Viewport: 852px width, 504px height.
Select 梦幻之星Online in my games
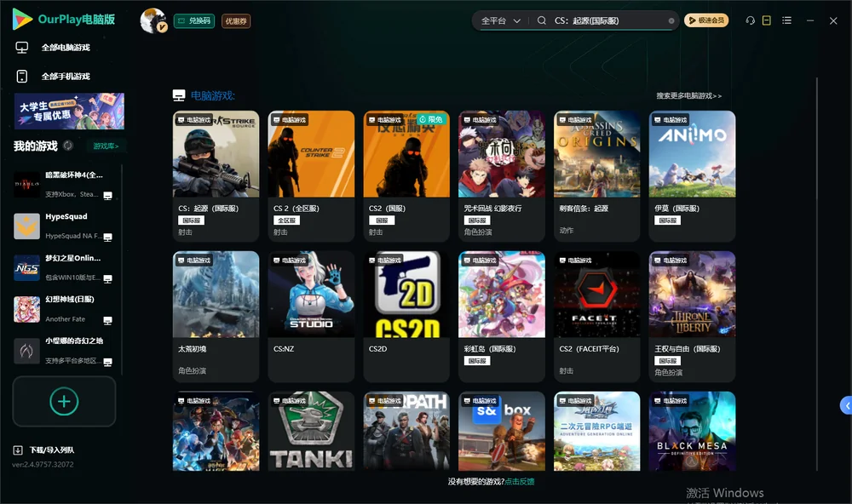(64, 267)
